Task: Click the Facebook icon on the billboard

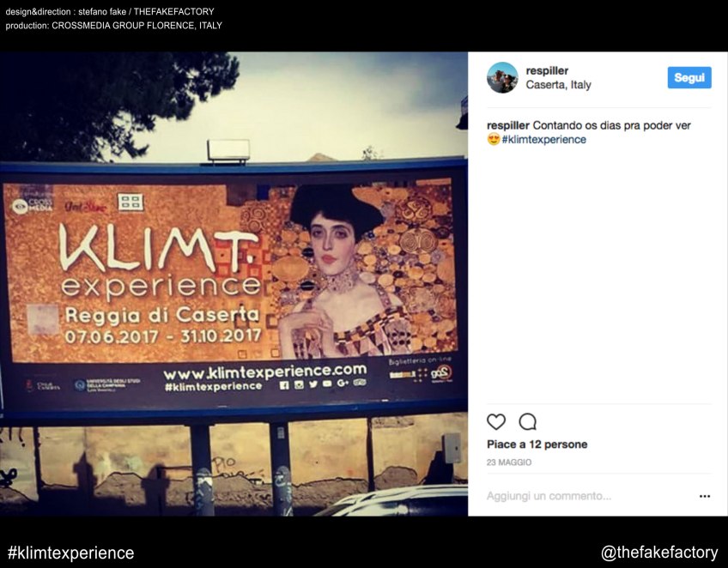Action: pyautogui.click(x=284, y=384)
